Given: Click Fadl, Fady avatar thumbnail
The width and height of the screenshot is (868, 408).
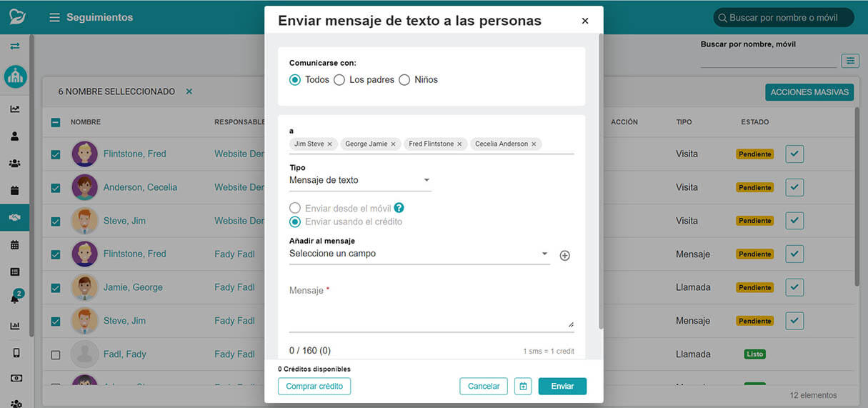Looking at the screenshot, I should [85, 354].
